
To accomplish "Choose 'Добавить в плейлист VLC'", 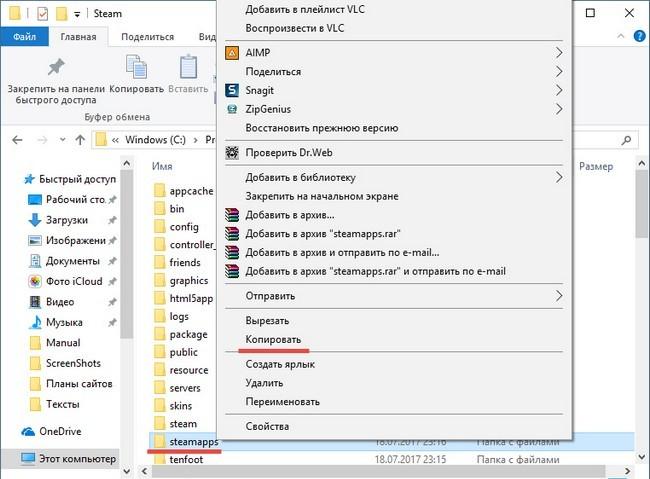I will click(305, 9).
